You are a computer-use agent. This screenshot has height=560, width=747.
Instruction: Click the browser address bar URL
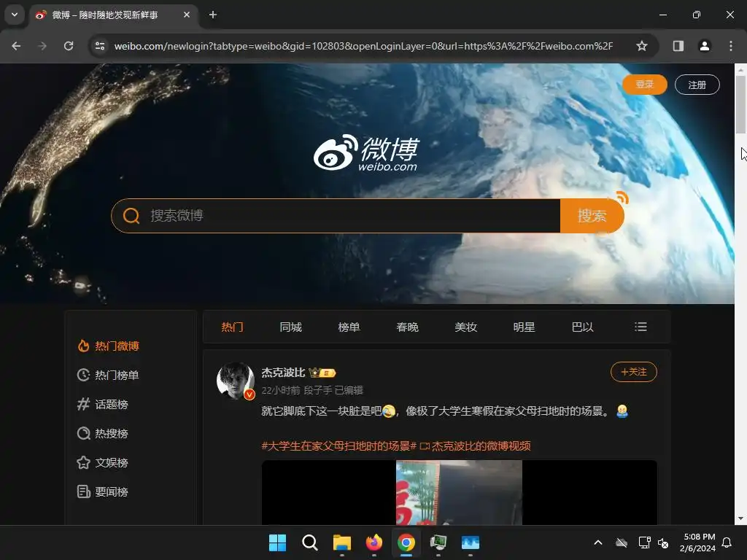coord(363,46)
